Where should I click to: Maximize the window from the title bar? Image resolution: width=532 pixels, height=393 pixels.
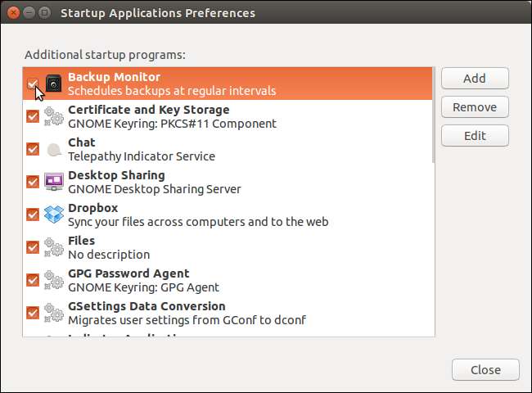tap(43, 12)
